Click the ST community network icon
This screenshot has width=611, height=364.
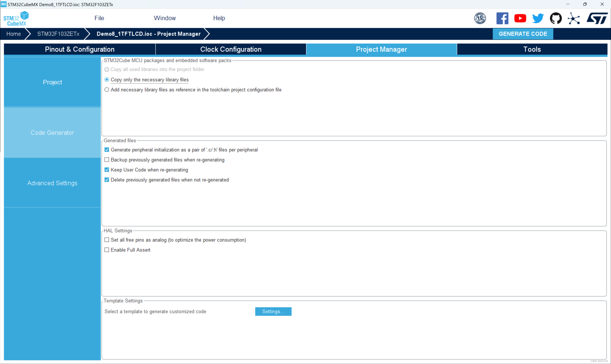[573, 18]
